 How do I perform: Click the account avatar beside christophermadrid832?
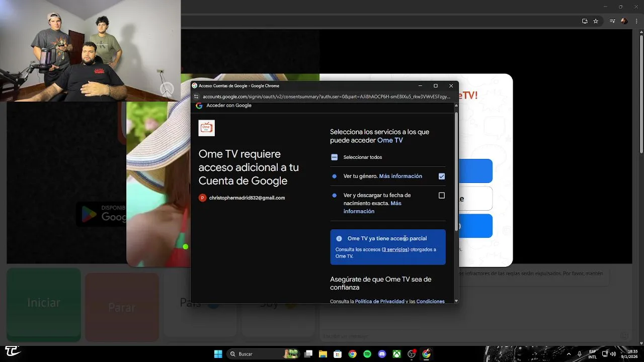coord(202,198)
